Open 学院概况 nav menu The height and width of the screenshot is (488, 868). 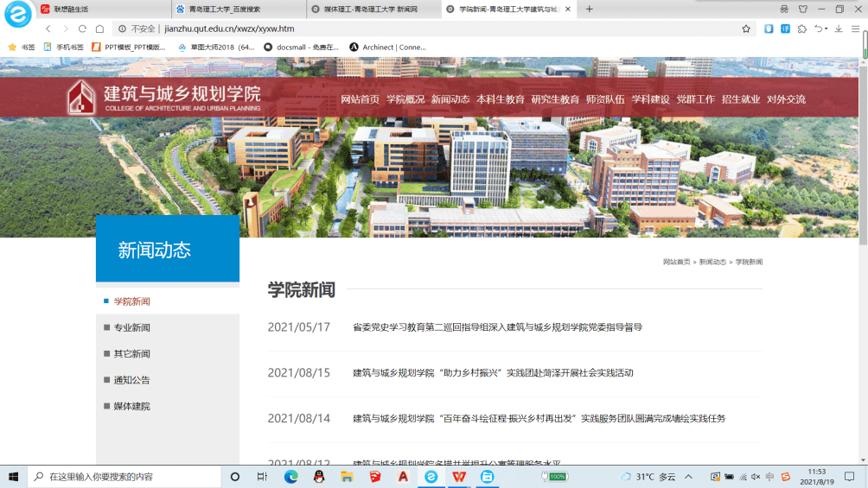click(405, 99)
